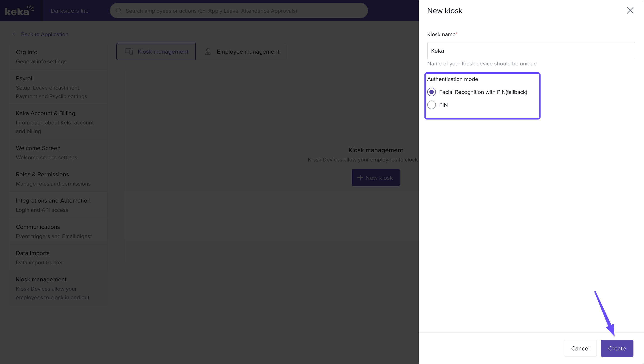Select the PIN authentication mode

click(x=432, y=105)
